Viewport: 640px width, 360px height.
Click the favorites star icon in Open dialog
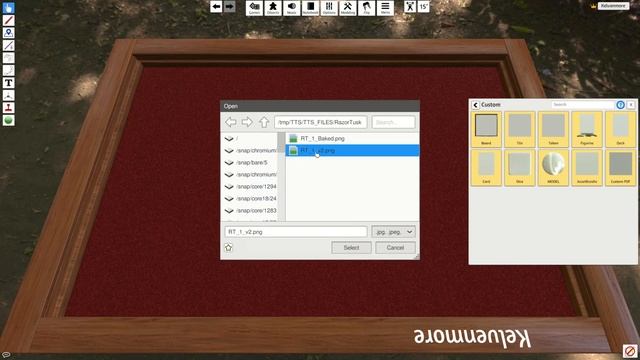[x=229, y=248]
